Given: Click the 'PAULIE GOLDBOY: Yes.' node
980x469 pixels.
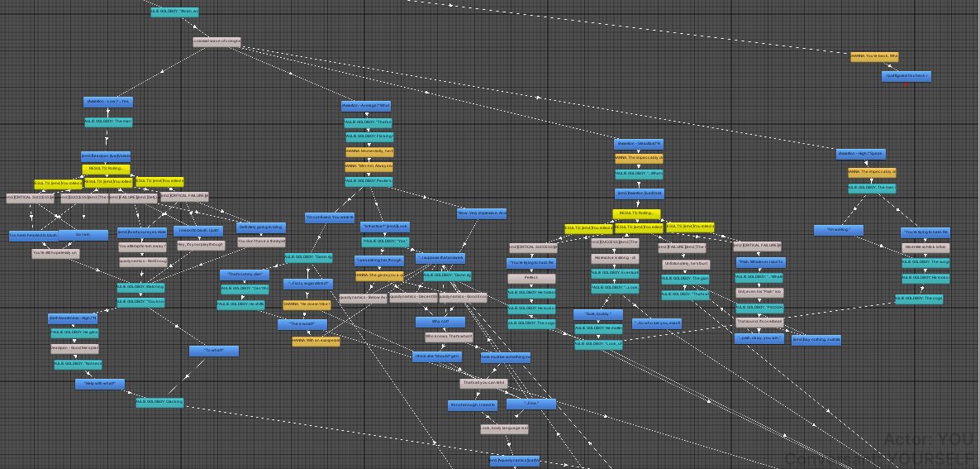Looking at the screenshot, I should (386, 242).
